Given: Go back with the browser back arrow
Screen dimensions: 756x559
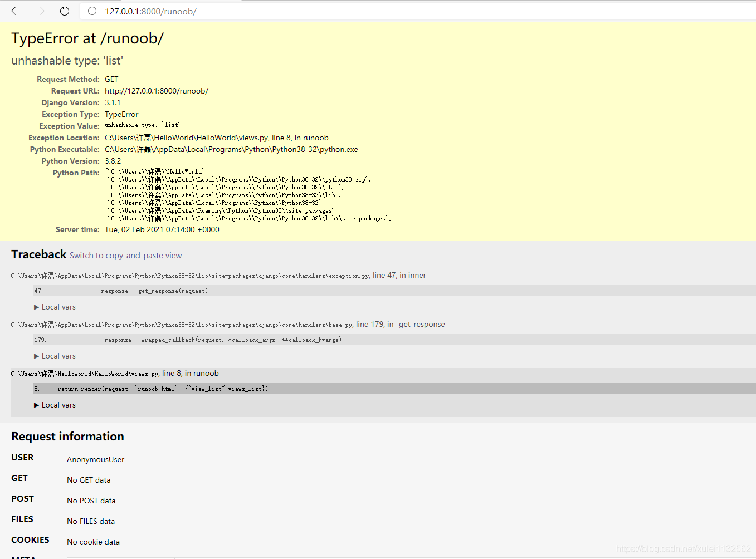Looking at the screenshot, I should click(16, 11).
